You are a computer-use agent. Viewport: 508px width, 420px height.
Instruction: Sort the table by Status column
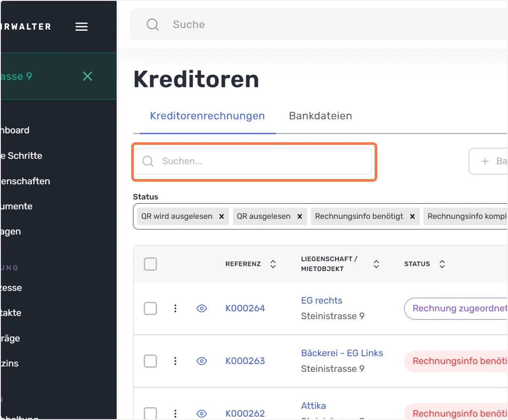(442, 264)
